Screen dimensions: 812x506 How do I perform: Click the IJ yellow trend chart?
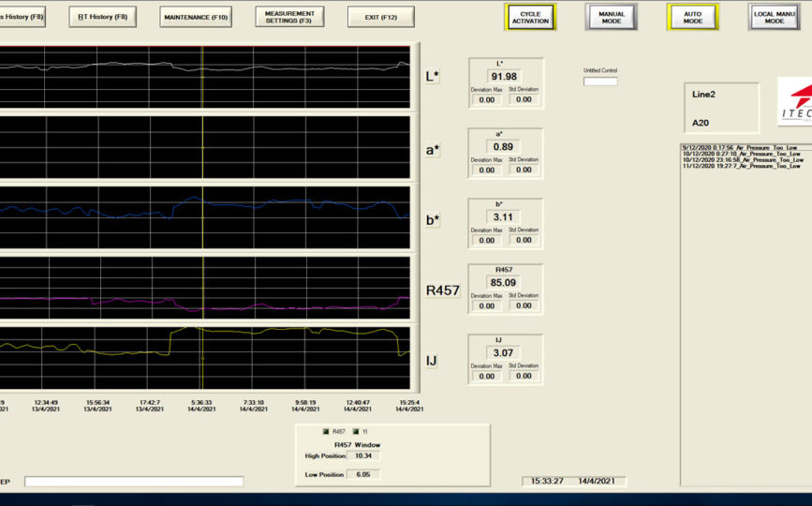pos(204,358)
